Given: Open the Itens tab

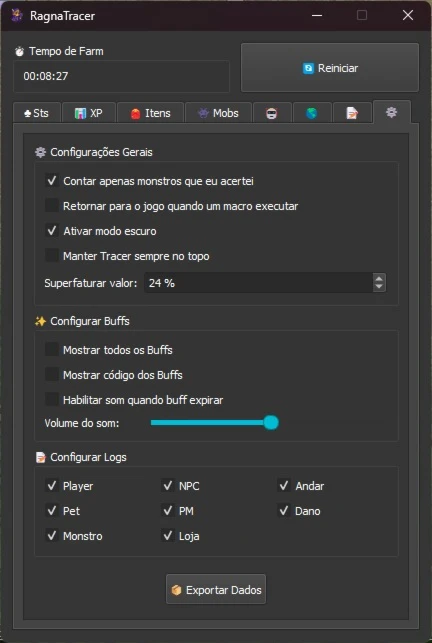Looking at the screenshot, I should (150, 113).
